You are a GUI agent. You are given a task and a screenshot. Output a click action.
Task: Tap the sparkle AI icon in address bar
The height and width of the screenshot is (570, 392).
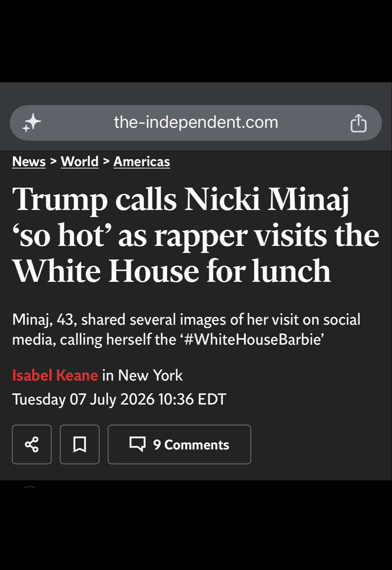(32, 123)
